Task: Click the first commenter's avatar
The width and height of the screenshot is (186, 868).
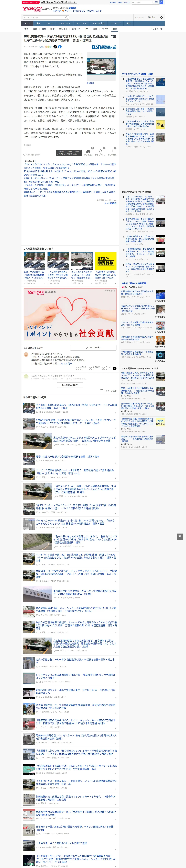Action: (x=26, y=354)
